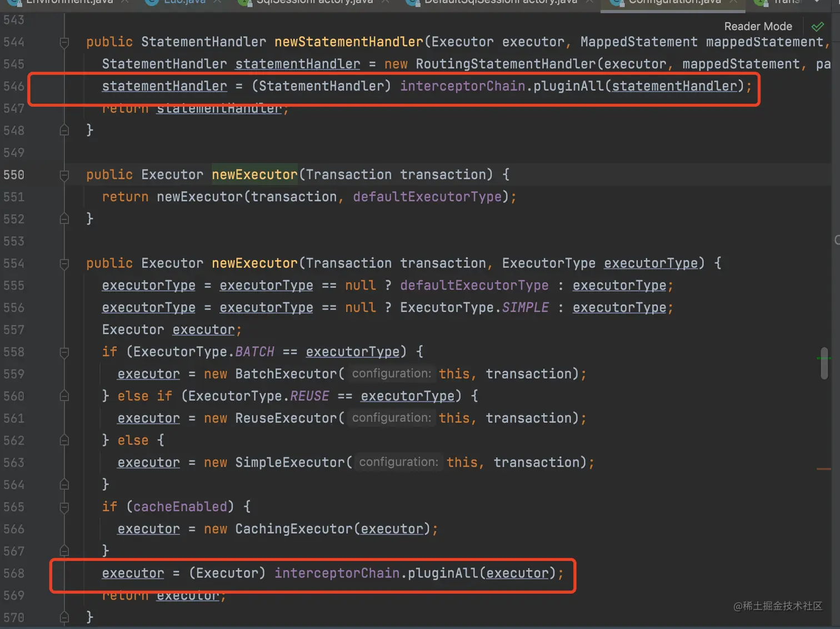Fold the cacheEnabled if-block at line 565
The width and height of the screenshot is (840, 629).
(x=64, y=507)
